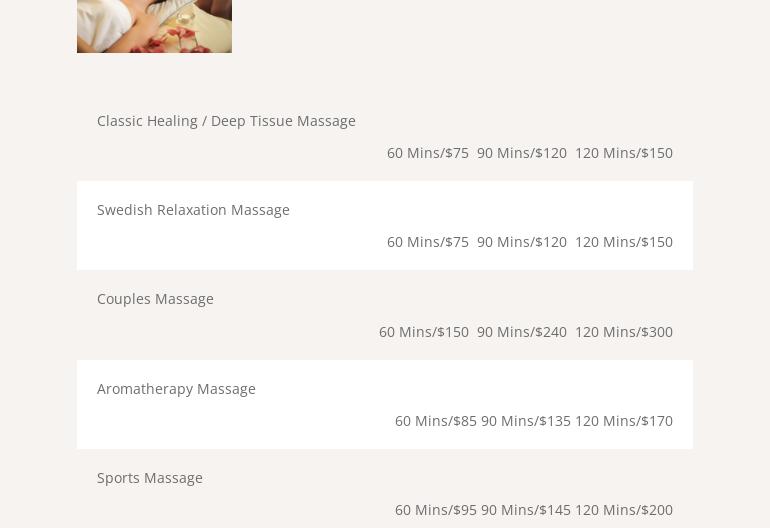Click Classic Healing 120 Mins/$150 price
The width and height of the screenshot is (770, 528).
pyautogui.click(x=624, y=153)
